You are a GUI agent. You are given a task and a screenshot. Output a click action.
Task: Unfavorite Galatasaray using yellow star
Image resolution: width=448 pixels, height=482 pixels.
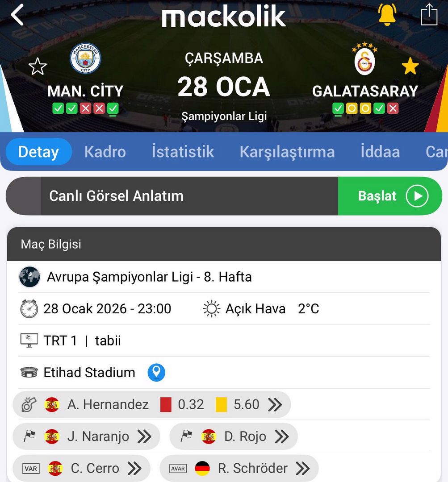coord(410,67)
